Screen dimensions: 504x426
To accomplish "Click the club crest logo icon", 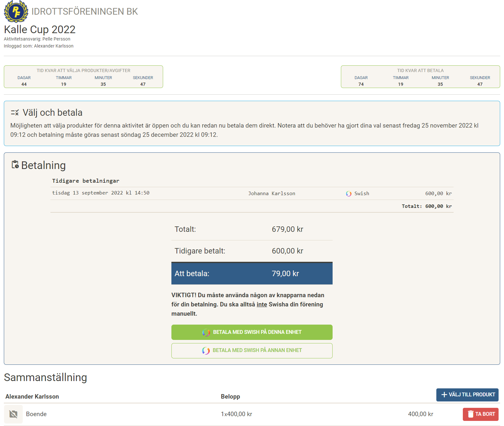I will 16,11.
